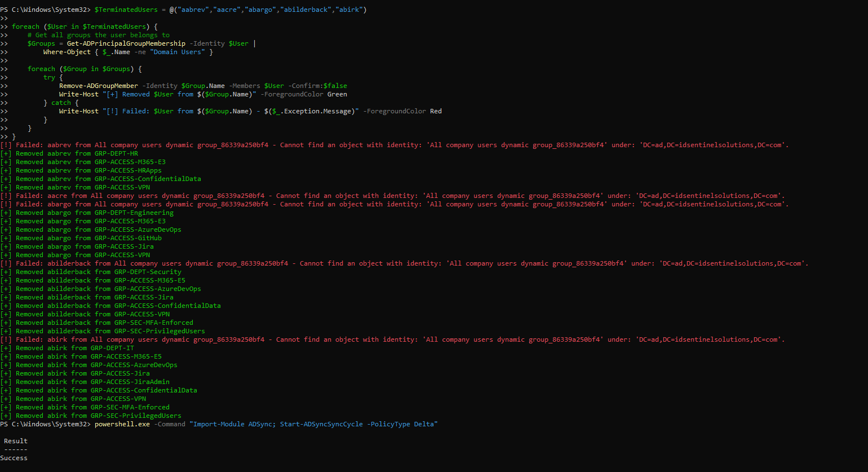Click 'Removed abargo from GRP-ACCESS-M365-E3' line
The image size is (868, 472).
point(83,221)
